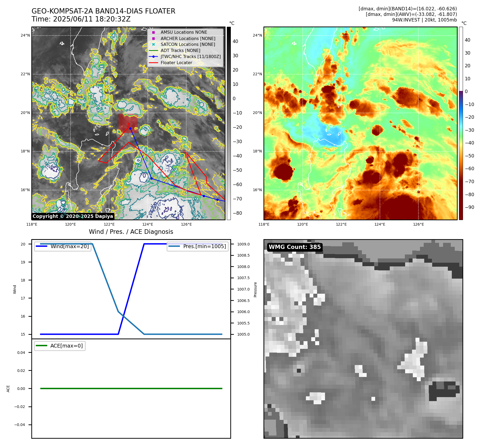Screen dimensions: 481x448
Task: Click the '0.04' ACE axis tick label
Action: (x=21, y=353)
